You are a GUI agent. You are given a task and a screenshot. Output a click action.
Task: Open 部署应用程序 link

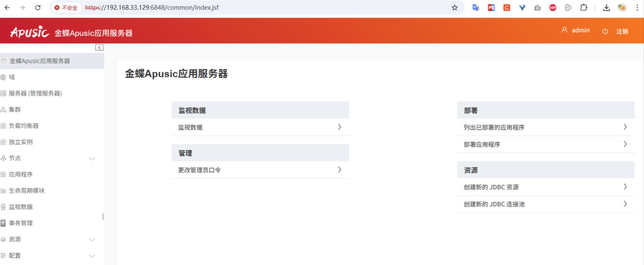click(x=482, y=145)
